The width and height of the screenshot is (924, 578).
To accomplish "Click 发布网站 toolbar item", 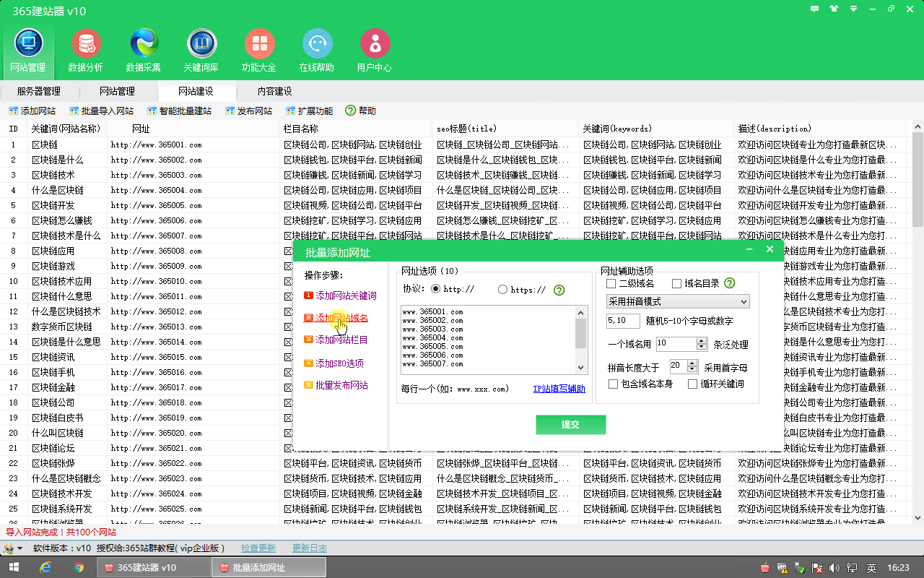I will click(248, 111).
